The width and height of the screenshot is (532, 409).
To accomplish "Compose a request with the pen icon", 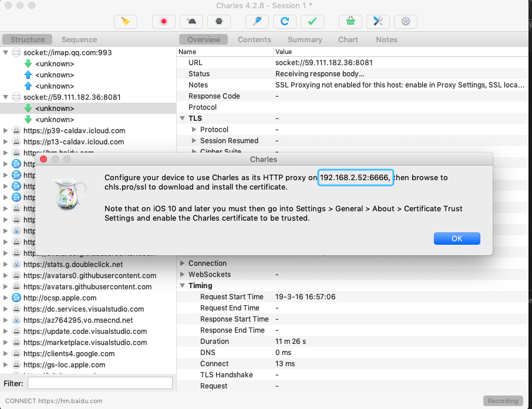I will pyautogui.click(x=257, y=21).
